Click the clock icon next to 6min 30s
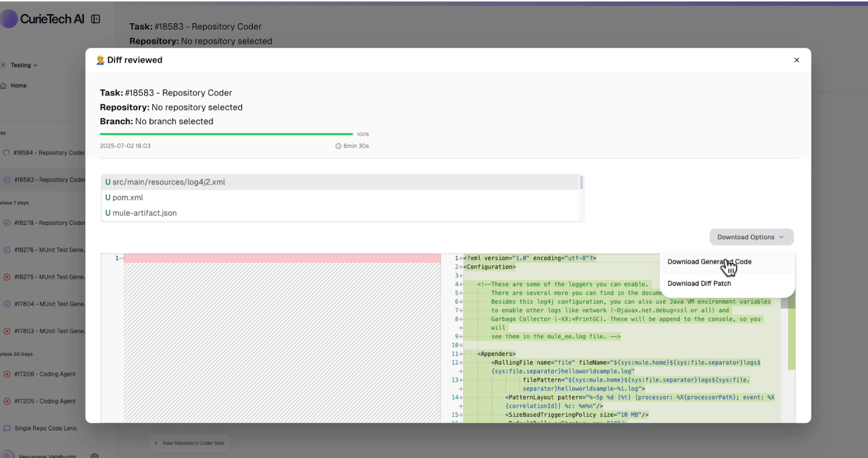The width and height of the screenshot is (868, 458). [338, 146]
